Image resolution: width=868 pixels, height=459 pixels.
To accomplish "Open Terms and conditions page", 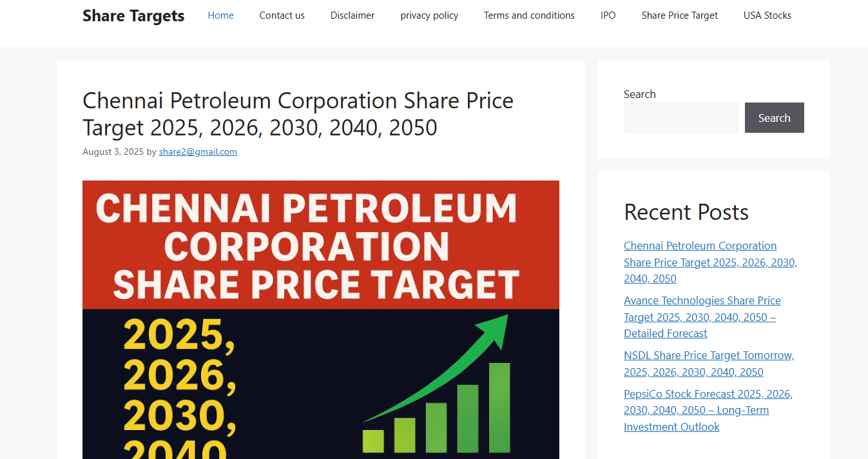I will coord(529,15).
